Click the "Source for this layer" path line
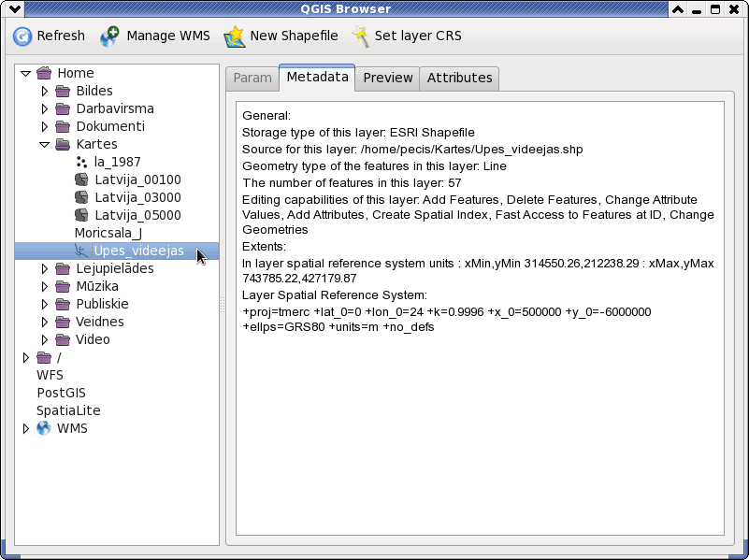749x560 pixels. click(x=412, y=150)
